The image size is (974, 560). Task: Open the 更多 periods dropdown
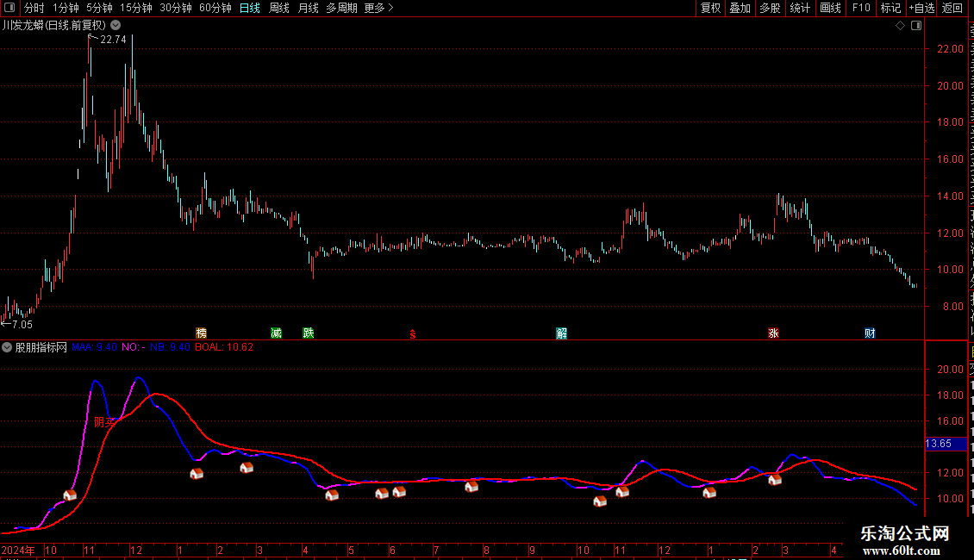click(378, 8)
